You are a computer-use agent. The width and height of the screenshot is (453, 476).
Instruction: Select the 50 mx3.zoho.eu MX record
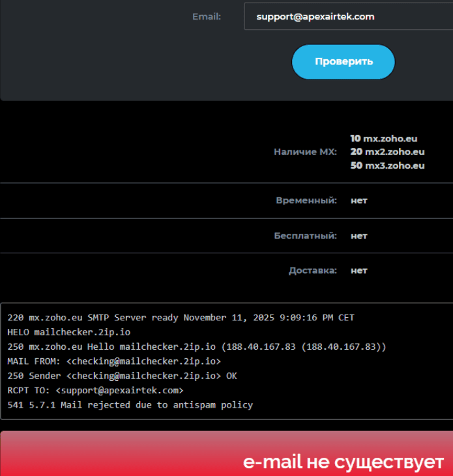coord(387,165)
